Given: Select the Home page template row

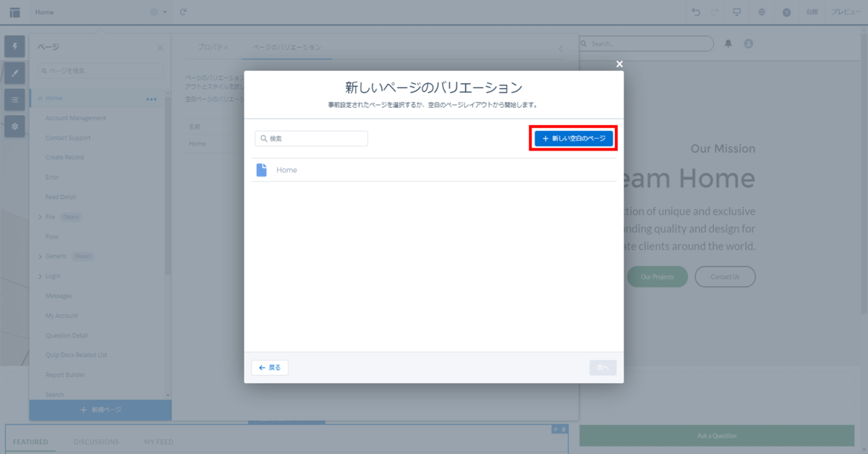Looking at the screenshot, I should click(434, 170).
